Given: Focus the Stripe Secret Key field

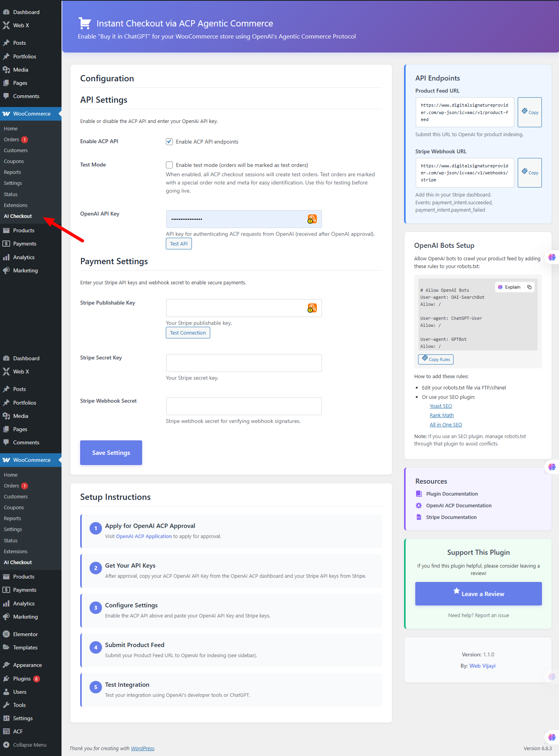Looking at the screenshot, I should point(244,363).
